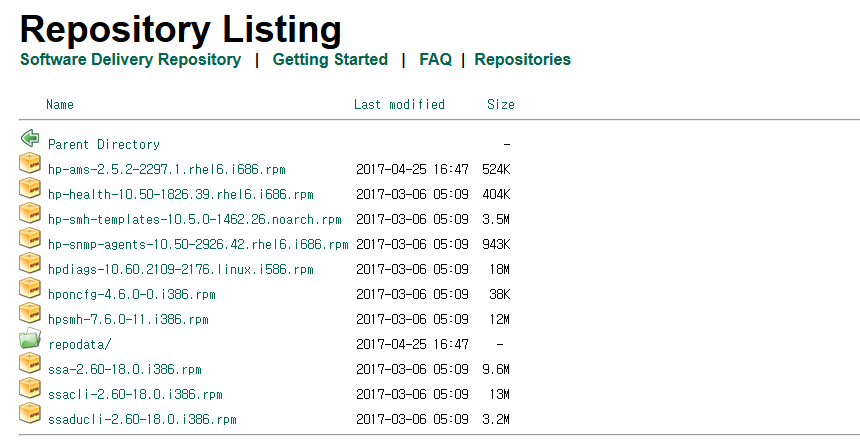Download hp-smh-templates-10.5.0-1462.26.noarch.rpm
This screenshot has width=860, height=445.
pyautogui.click(x=195, y=219)
